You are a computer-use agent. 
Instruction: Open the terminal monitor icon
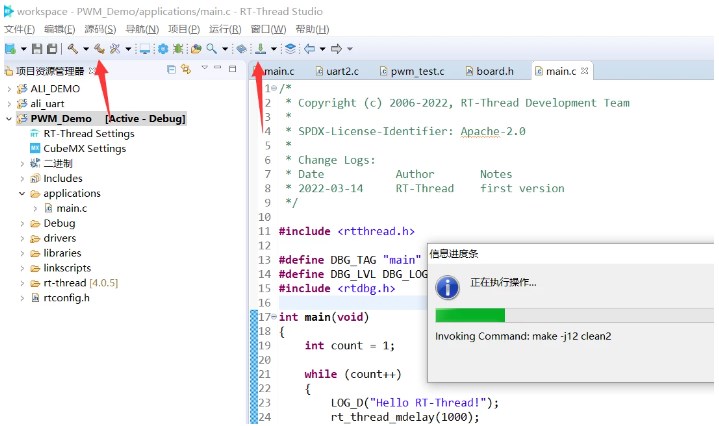[145, 49]
